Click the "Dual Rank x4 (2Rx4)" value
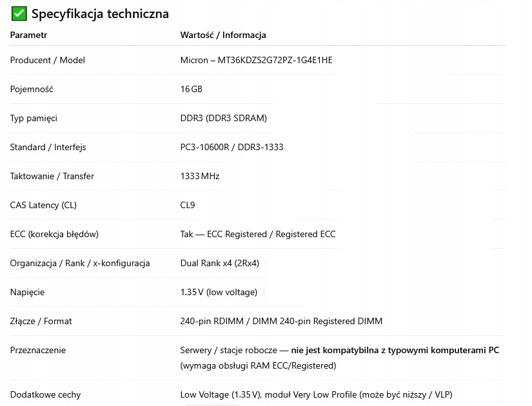 pos(219,263)
